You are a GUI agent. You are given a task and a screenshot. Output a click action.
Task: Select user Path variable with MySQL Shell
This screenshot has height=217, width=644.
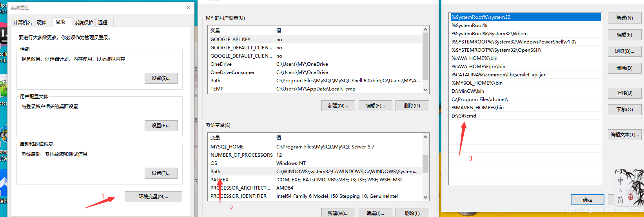tap(316, 81)
